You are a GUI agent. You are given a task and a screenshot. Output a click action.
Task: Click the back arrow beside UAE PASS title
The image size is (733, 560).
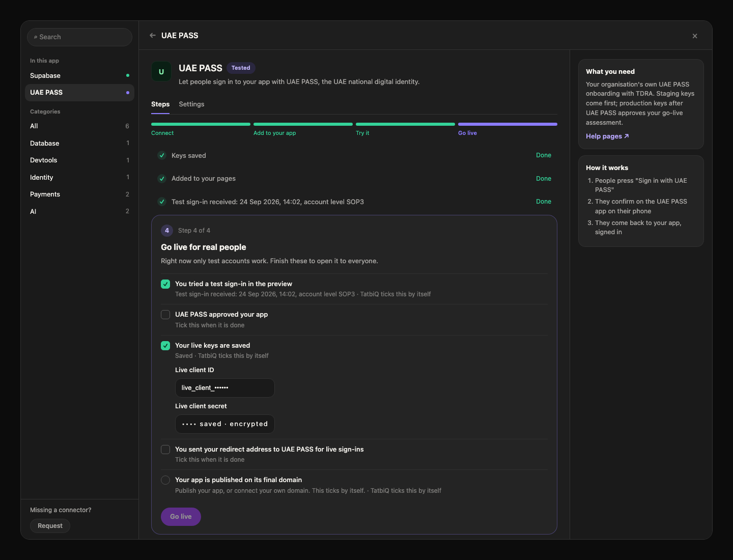point(153,36)
